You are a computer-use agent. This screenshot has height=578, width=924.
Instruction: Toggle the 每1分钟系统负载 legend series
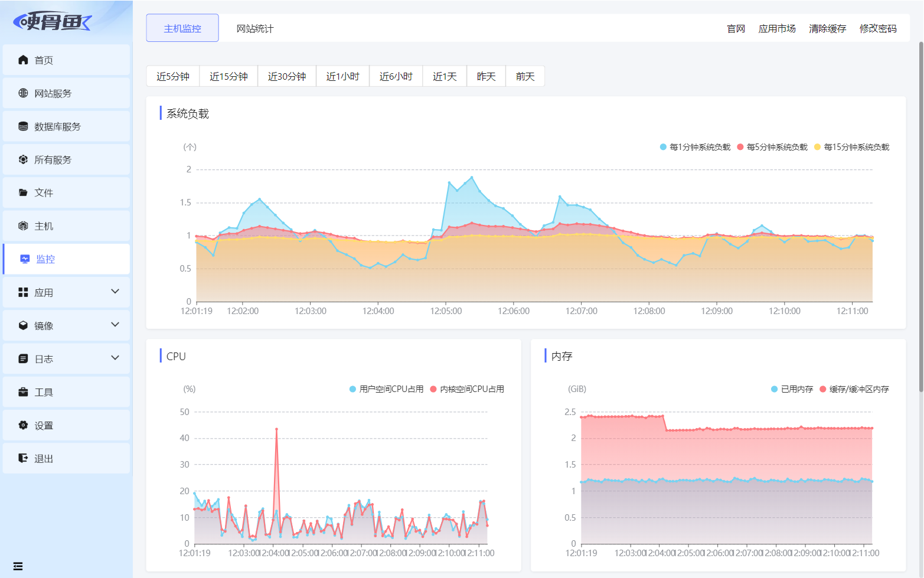695,147
